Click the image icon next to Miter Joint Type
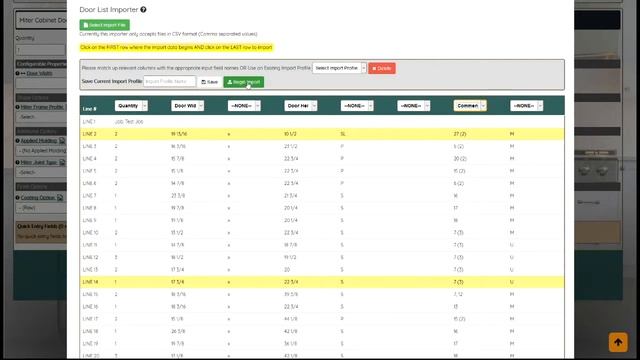The width and height of the screenshot is (640, 360). (x=62, y=162)
